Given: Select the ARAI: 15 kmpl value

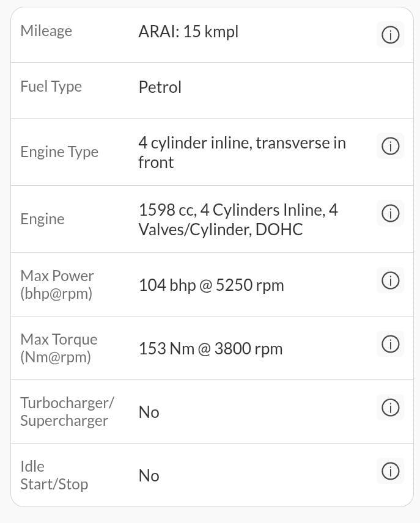Looking at the screenshot, I should pos(188,32).
